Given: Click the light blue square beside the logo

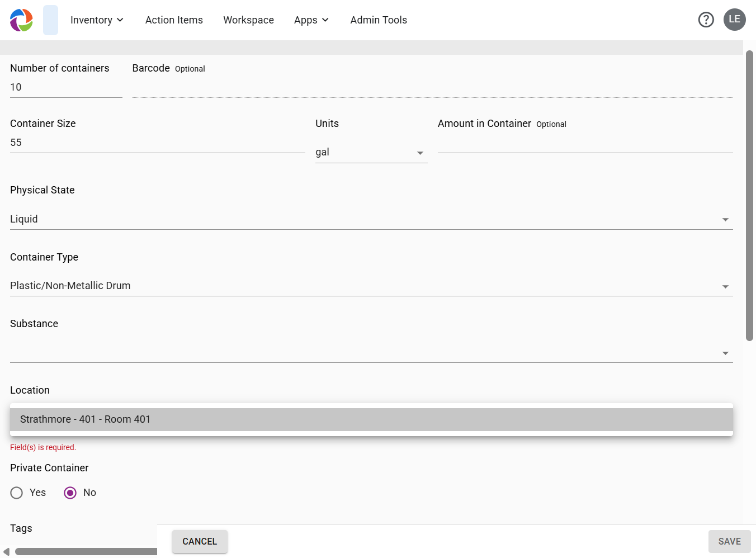Looking at the screenshot, I should tap(50, 20).
